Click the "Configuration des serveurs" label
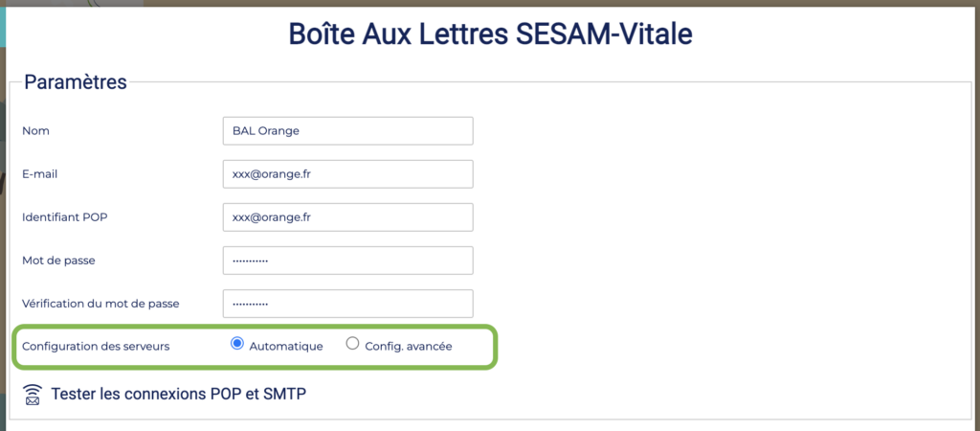The image size is (980, 431). point(96,346)
